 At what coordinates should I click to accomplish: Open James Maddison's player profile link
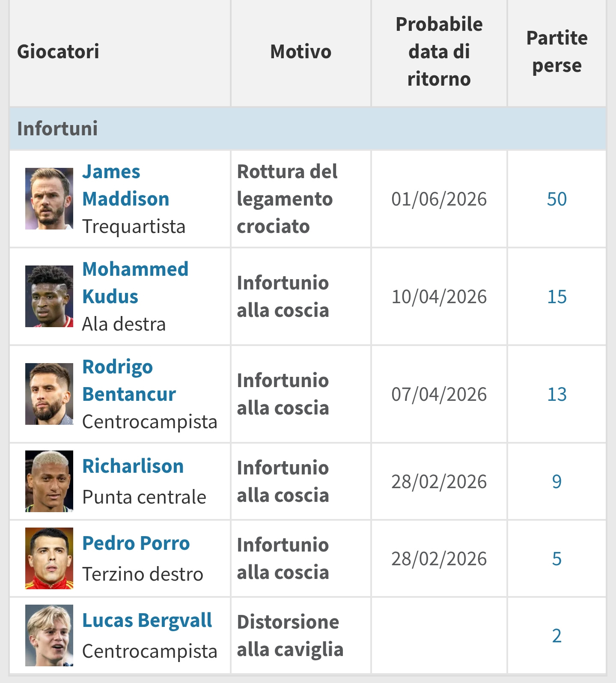pyautogui.click(x=125, y=185)
